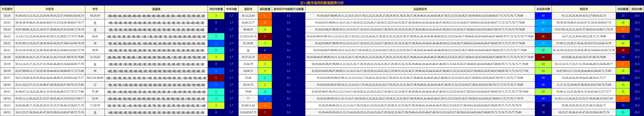Select draw period 26124
Image resolution: width=644 pixels, height=116 pixels.
click(7, 30)
